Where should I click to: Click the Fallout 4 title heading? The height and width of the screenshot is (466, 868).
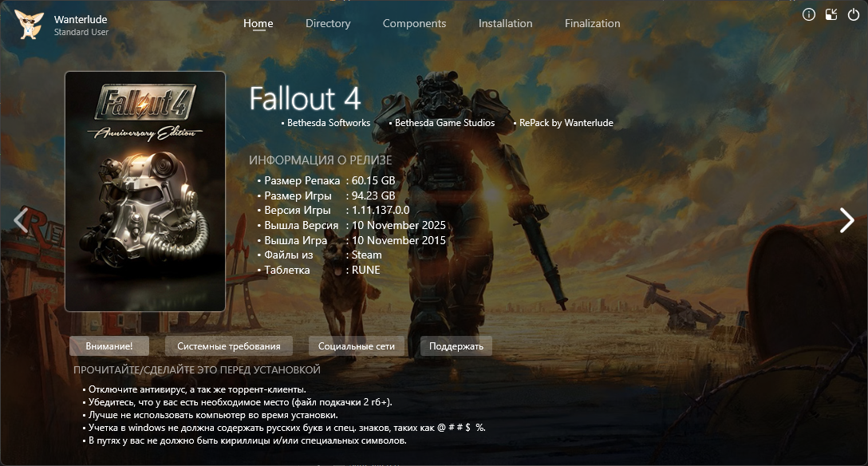[306, 98]
